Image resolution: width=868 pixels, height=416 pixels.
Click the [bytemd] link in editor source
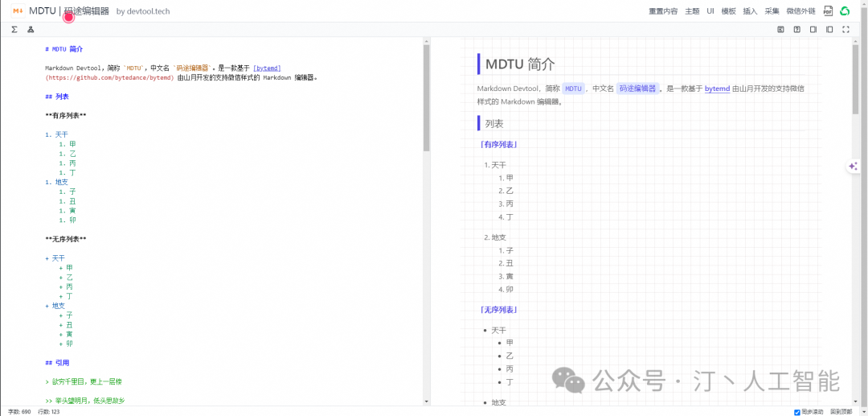tap(267, 68)
